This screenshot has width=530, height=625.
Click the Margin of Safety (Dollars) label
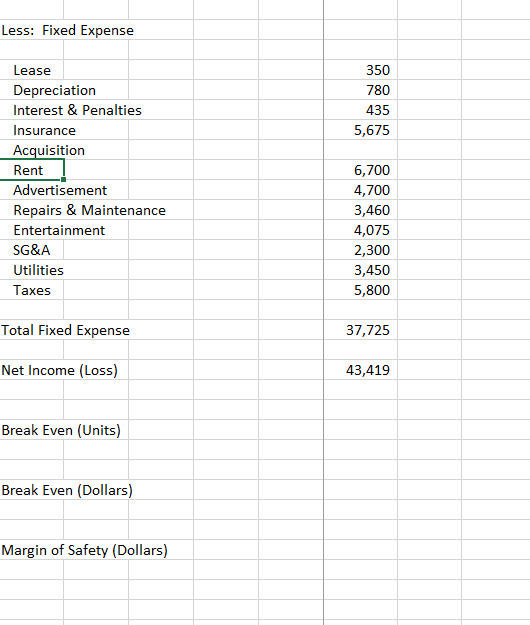click(84, 550)
